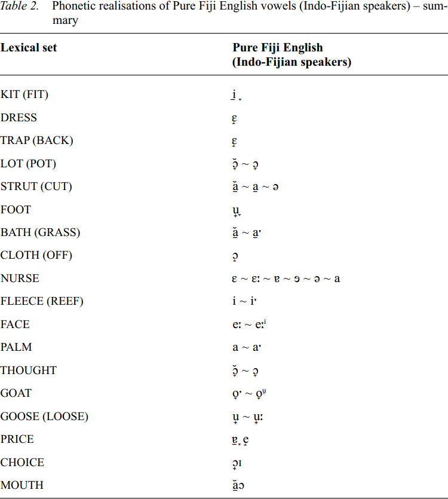
Task: Click the 'Pure Fiji English' column header
Action: click(x=277, y=48)
